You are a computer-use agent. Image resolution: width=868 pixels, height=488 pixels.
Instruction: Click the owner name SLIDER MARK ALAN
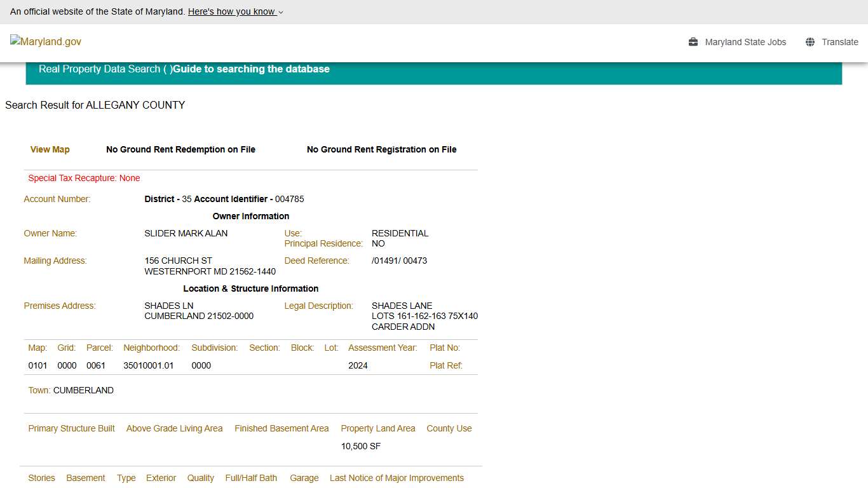point(186,233)
